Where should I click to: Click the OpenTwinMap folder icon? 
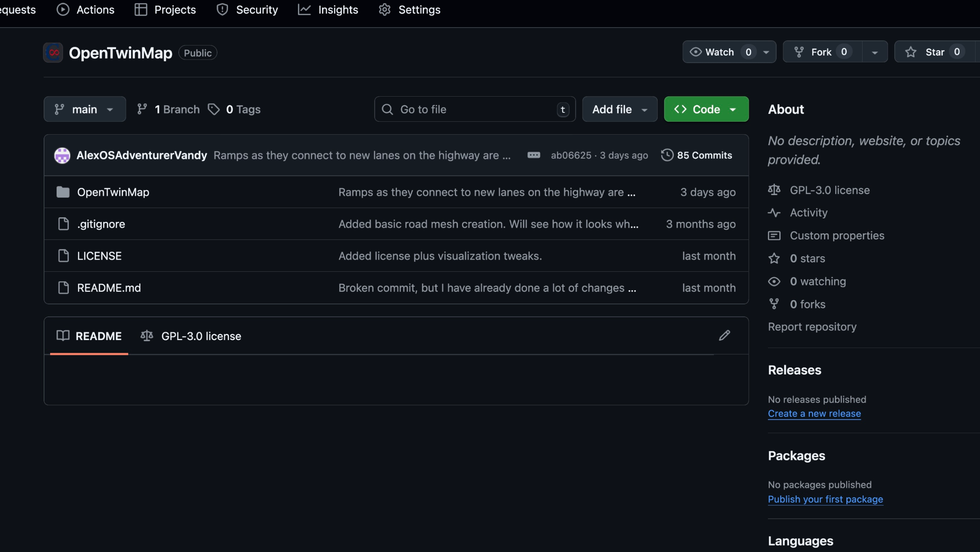63,192
